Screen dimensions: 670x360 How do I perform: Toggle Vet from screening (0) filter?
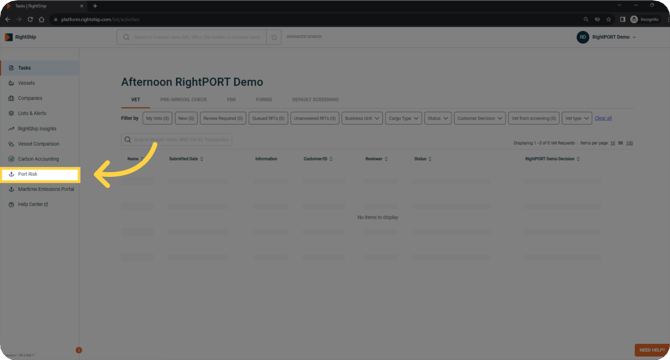(533, 118)
